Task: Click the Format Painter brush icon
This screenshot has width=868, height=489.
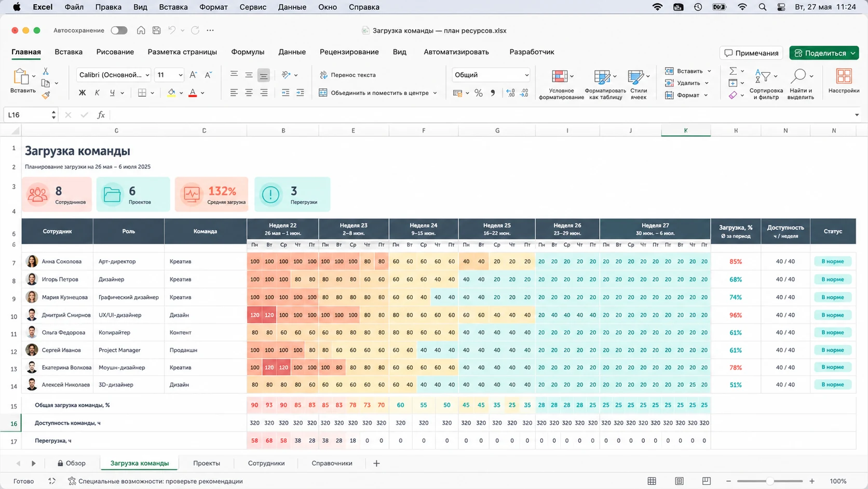Action: [46, 95]
